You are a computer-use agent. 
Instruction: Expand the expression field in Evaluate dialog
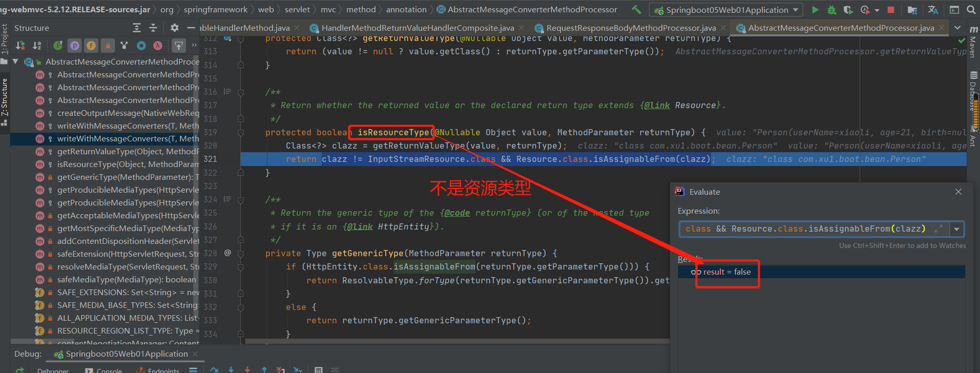pyautogui.click(x=939, y=229)
